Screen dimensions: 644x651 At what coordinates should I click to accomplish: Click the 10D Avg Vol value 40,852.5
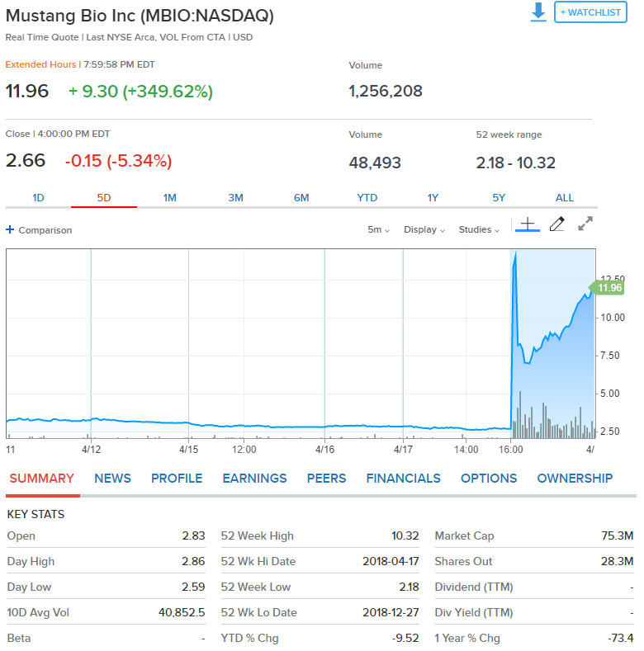point(182,612)
